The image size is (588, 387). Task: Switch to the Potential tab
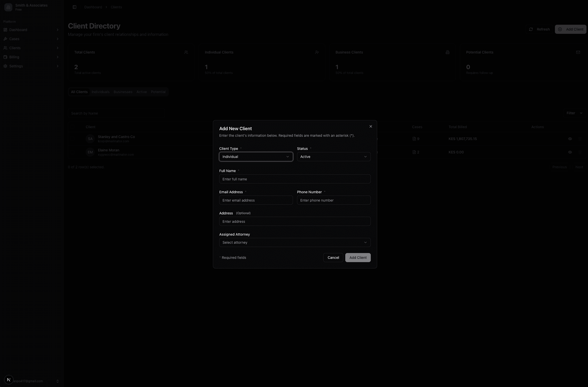[158, 92]
